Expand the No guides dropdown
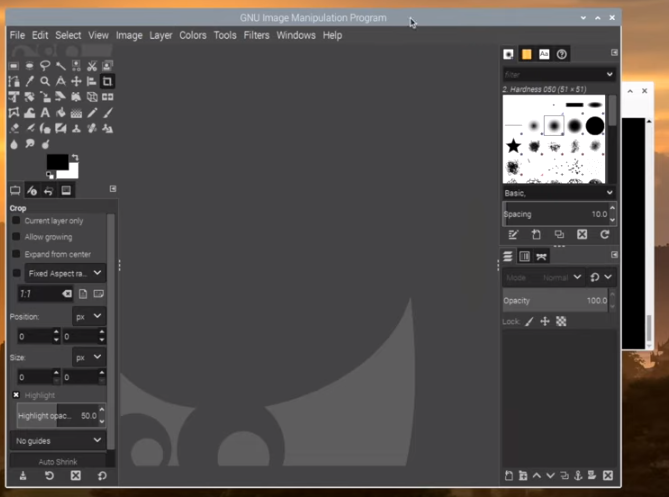The image size is (669, 497). point(58,441)
